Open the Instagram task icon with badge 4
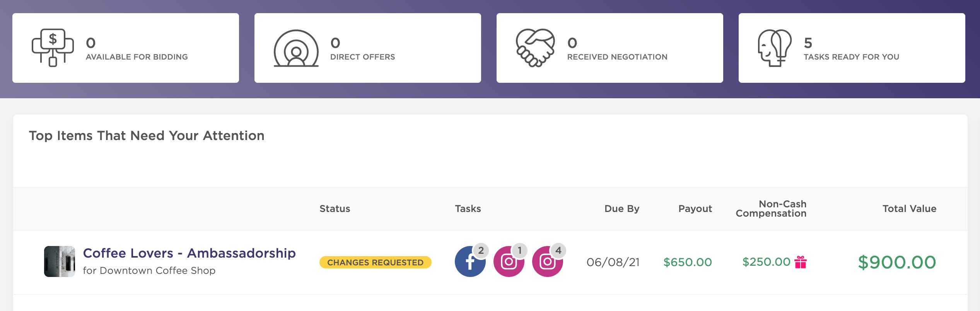Viewport: 980px width, 311px height. coord(547,261)
